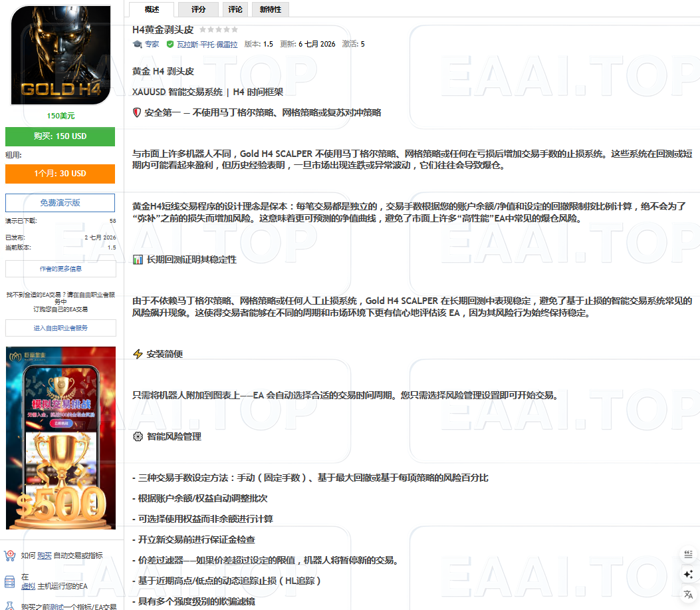Click the GOLD H4 product image
700x610 pixels.
pyautogui.click(x=60, y=55)
